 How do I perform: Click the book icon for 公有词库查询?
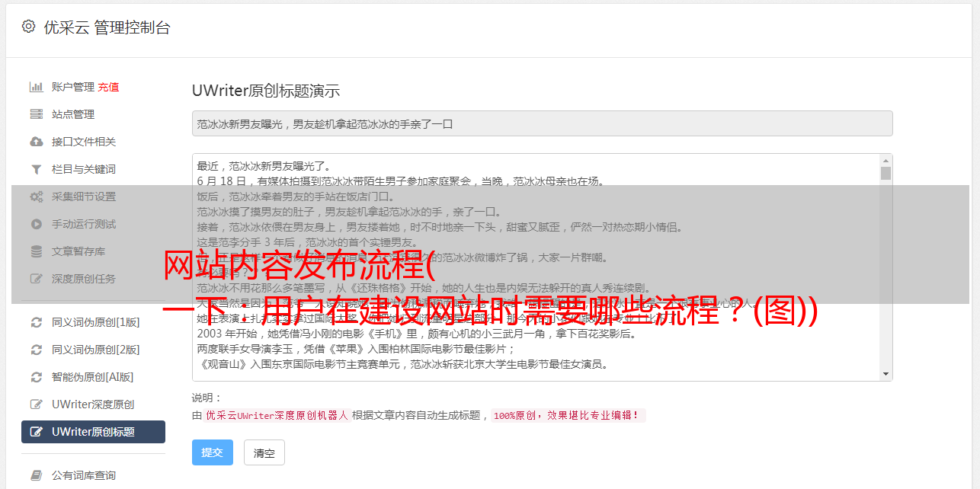(x=36, y=475)
